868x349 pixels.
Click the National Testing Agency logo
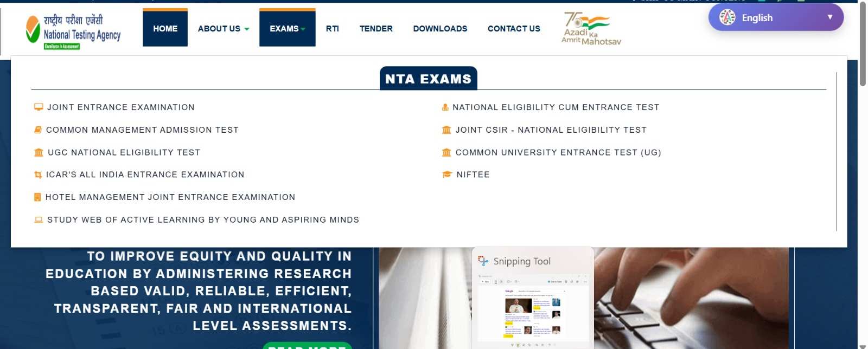tap(73, 31)
